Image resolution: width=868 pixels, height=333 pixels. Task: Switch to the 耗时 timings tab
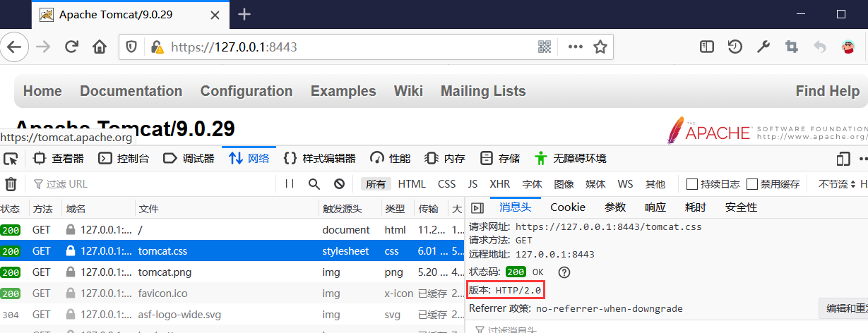[x=696, y=207]
